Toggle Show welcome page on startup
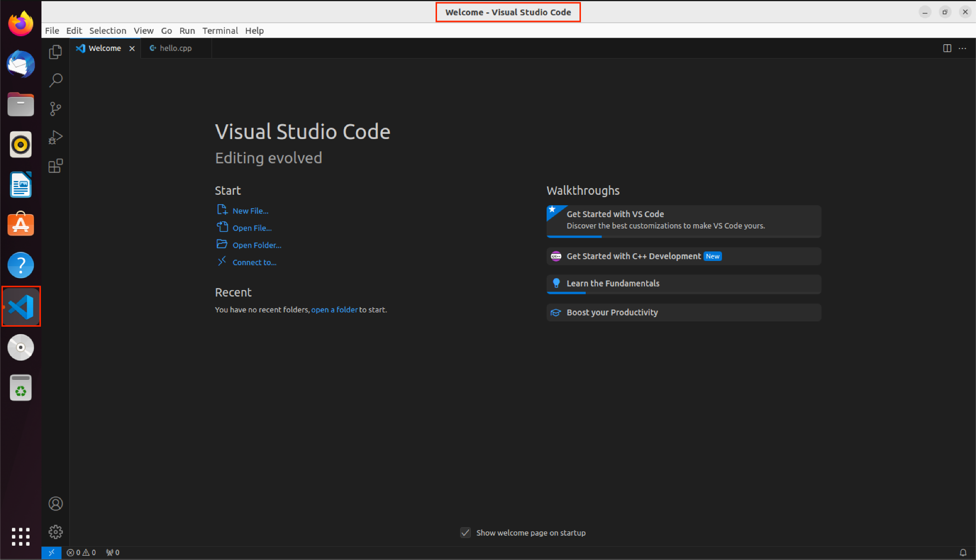The image size is (976, 560). 466,533
